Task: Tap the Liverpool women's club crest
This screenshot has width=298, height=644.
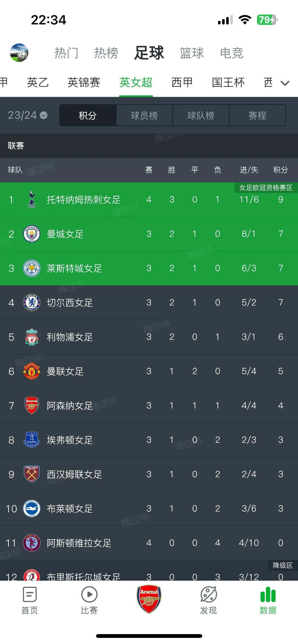Action: [32, 337]
